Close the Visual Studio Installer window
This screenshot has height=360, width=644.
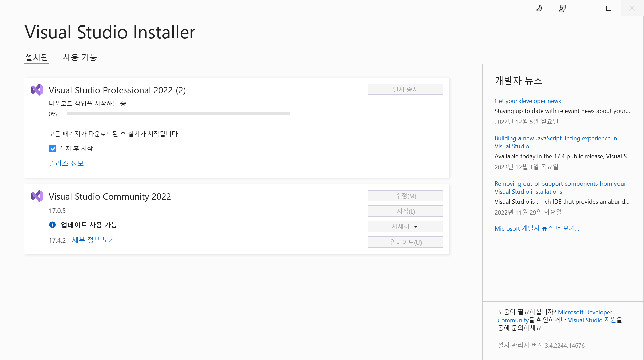point(632,8)
